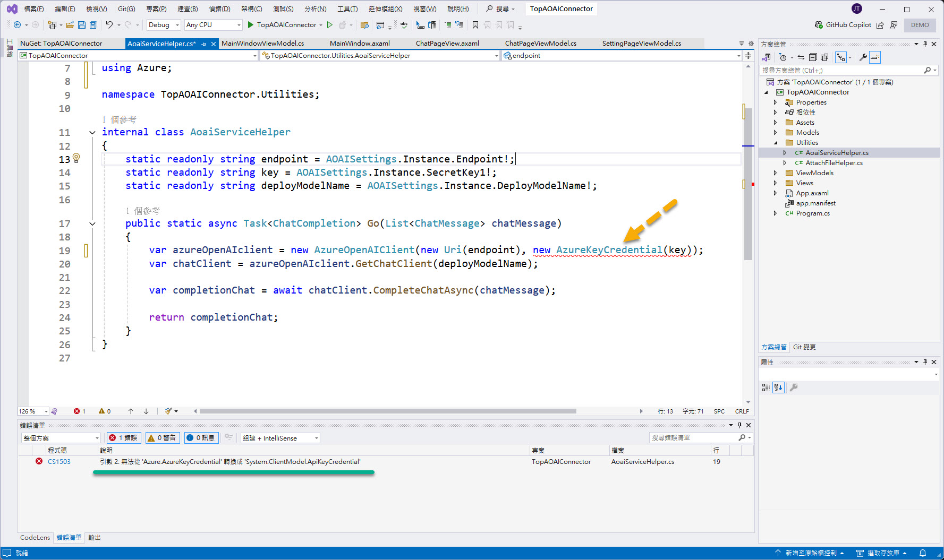Collapse the Utilities folder in Solution Explorer
This screenshot has width=944, height=560.
tap(775, 143)
